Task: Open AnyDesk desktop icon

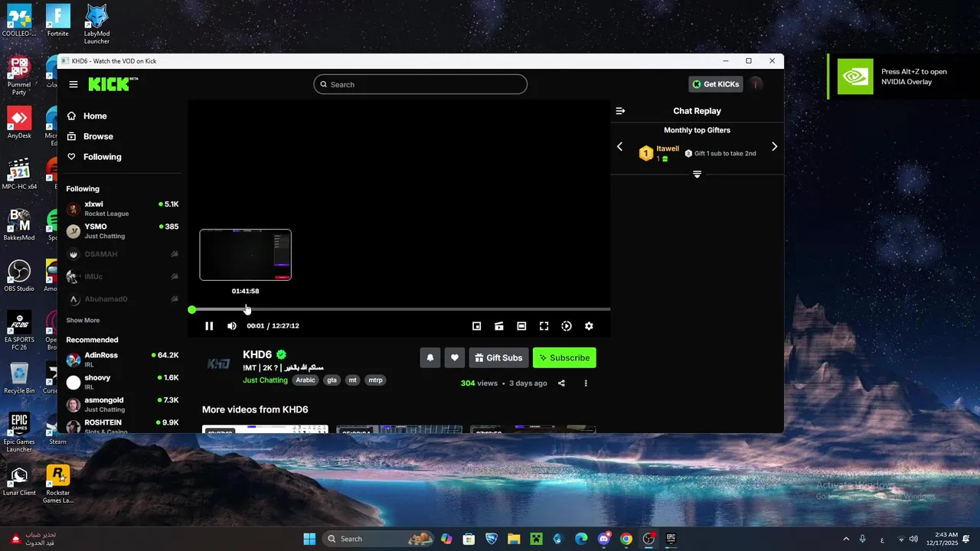Action: click(x=19, y=122)
